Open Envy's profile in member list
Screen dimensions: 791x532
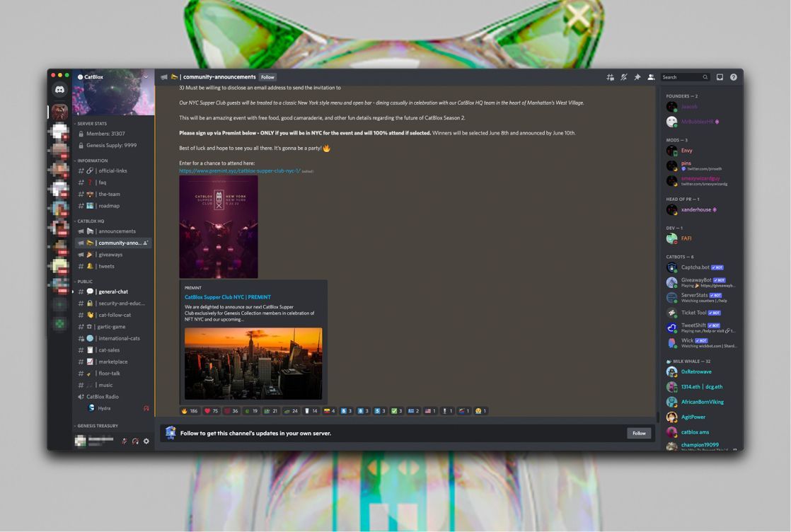tap(701, 150)
